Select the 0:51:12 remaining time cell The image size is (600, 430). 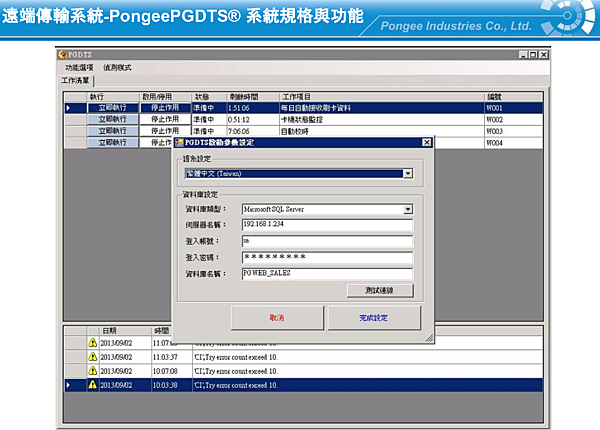253,120
